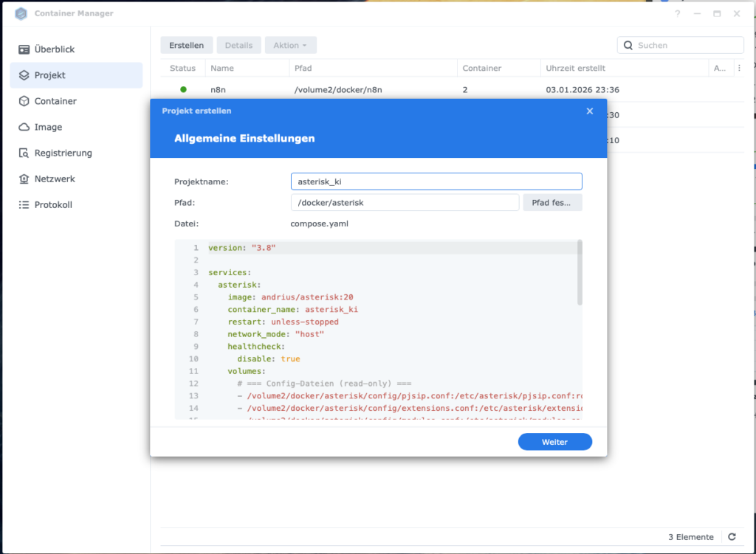Click into the Projektname input field
Screen dimensions: 756x554
tap(436, 181)
